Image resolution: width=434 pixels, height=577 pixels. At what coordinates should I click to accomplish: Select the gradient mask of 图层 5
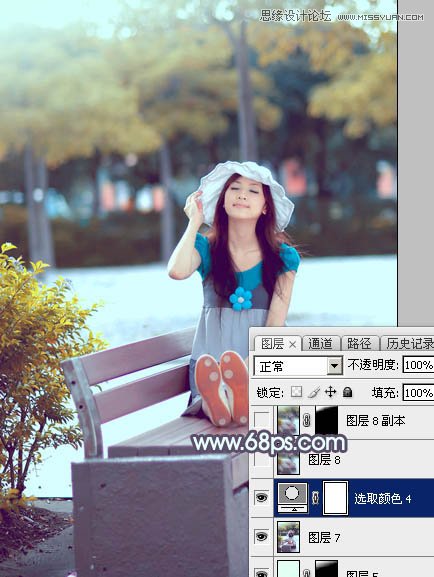click(327, 569)
